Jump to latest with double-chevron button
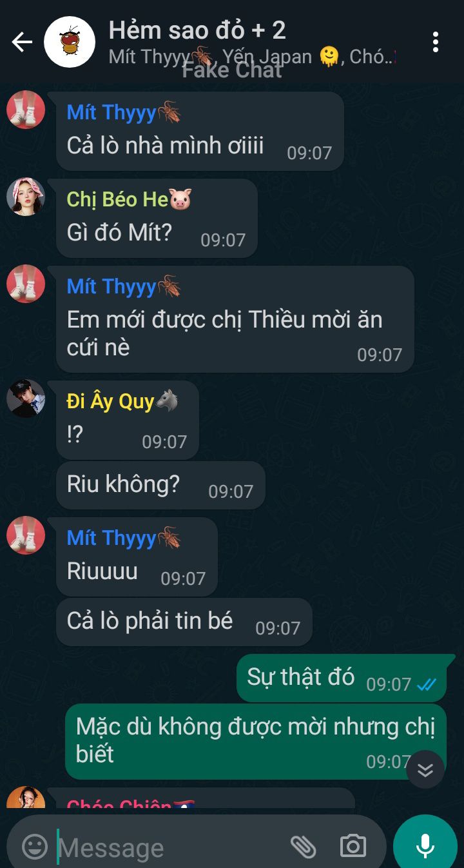Image resolution: width=464 pixels, height=868 pixels. (425, 770)
